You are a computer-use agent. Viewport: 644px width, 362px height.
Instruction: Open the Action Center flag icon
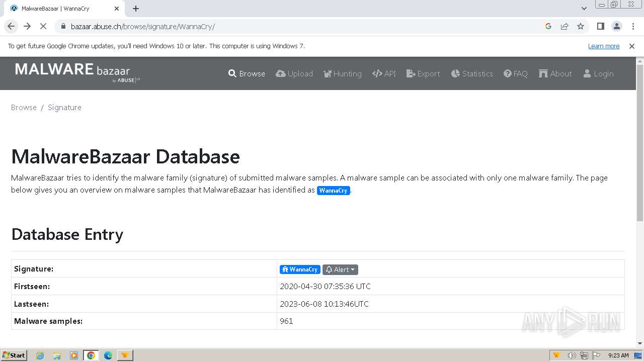[x=596, y=355]
